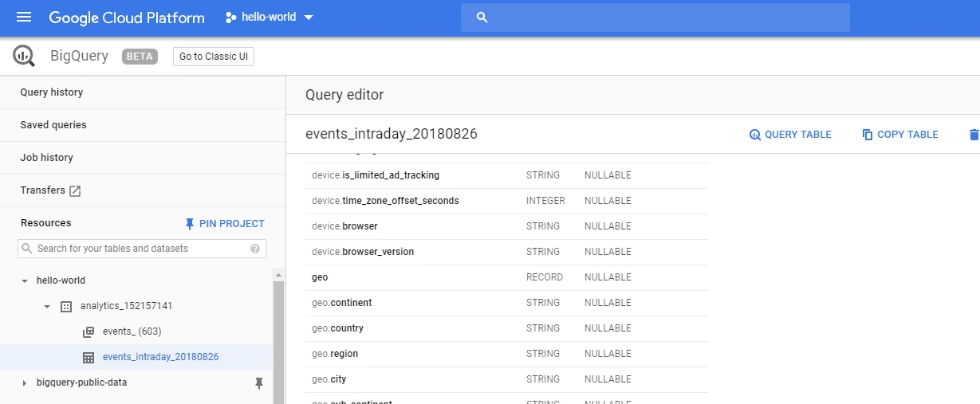The image size is (980, 404).
Task: Open the hello-world project selector dropdown
Action: 270,18
